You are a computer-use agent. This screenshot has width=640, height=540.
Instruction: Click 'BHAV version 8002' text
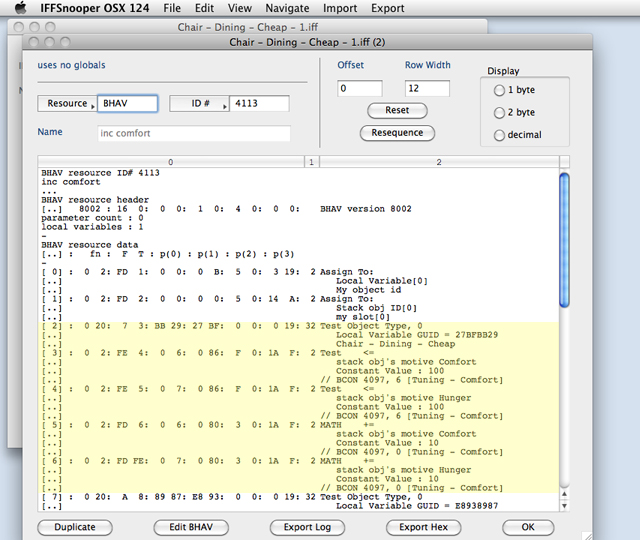366,209
